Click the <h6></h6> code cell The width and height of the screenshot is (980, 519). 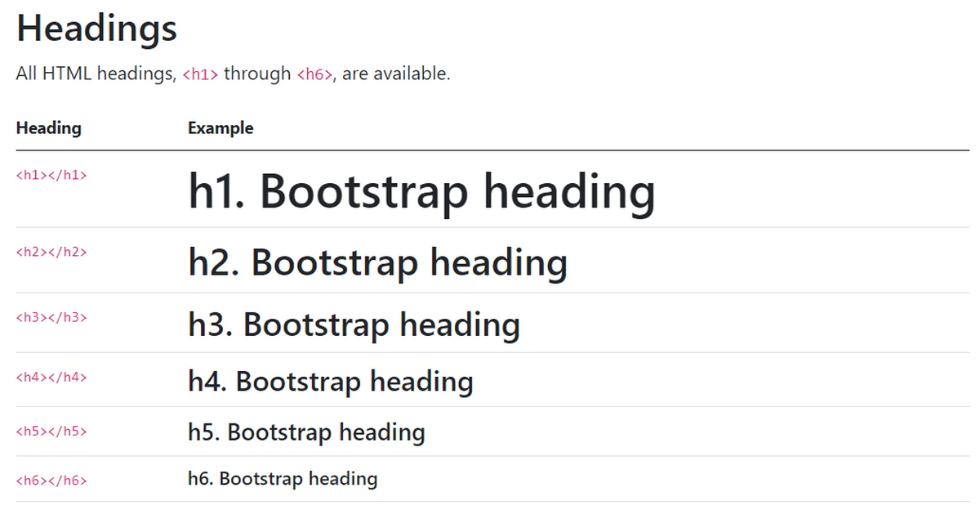pos(51,480)
